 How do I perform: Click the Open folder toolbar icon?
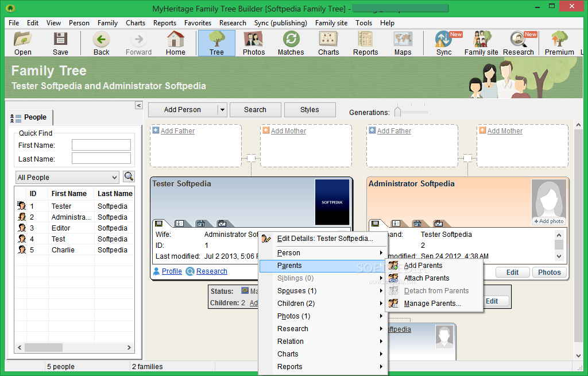click(x=22, y=40)
